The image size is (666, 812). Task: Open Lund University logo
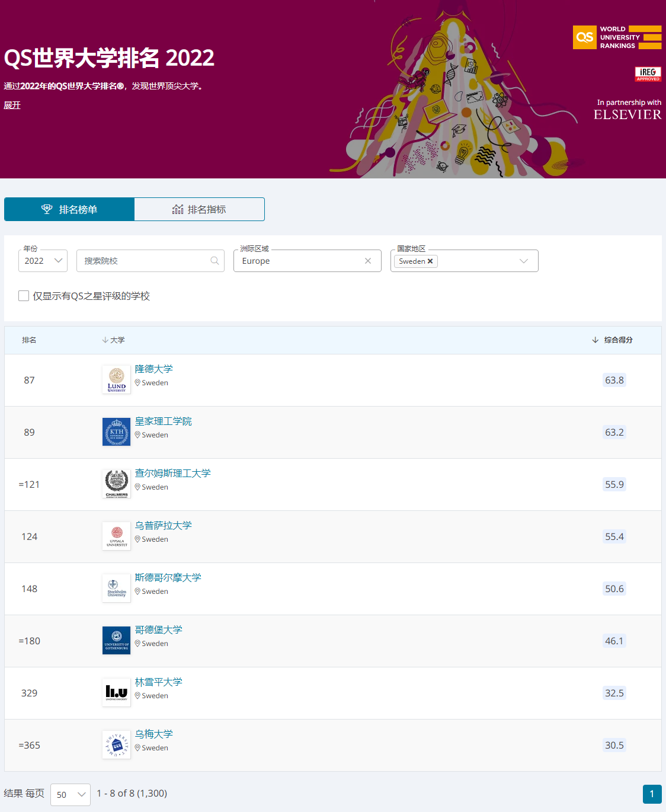point(116,380)
